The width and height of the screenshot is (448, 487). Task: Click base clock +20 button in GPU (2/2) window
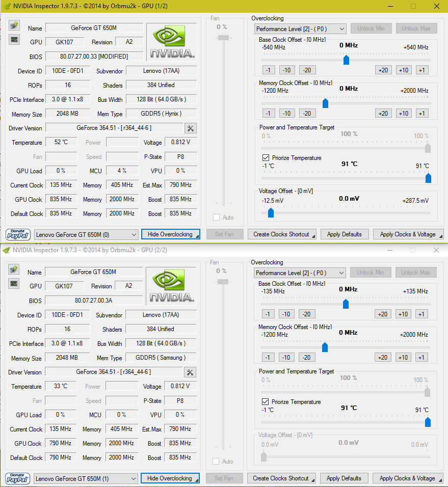[x=383, y=314]
